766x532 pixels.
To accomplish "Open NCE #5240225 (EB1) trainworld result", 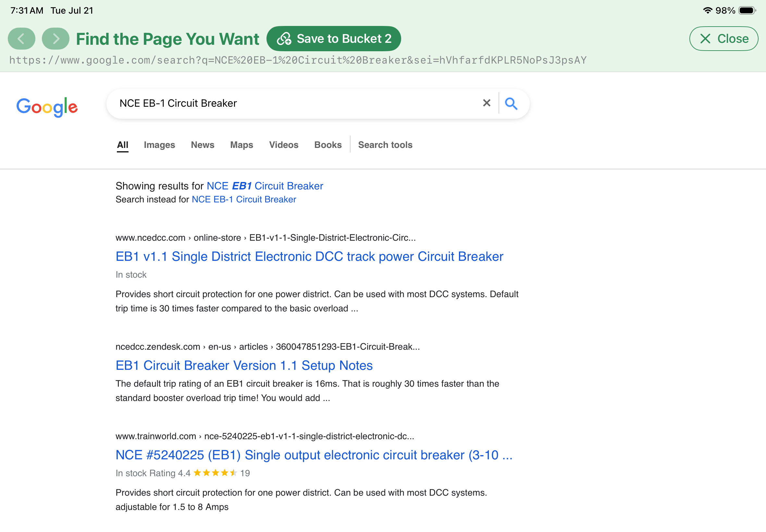I will [x=314, y=455].
